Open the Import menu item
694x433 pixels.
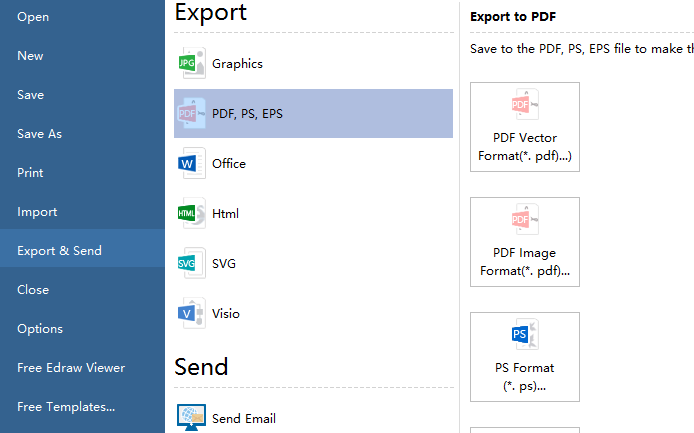point(37,212)
